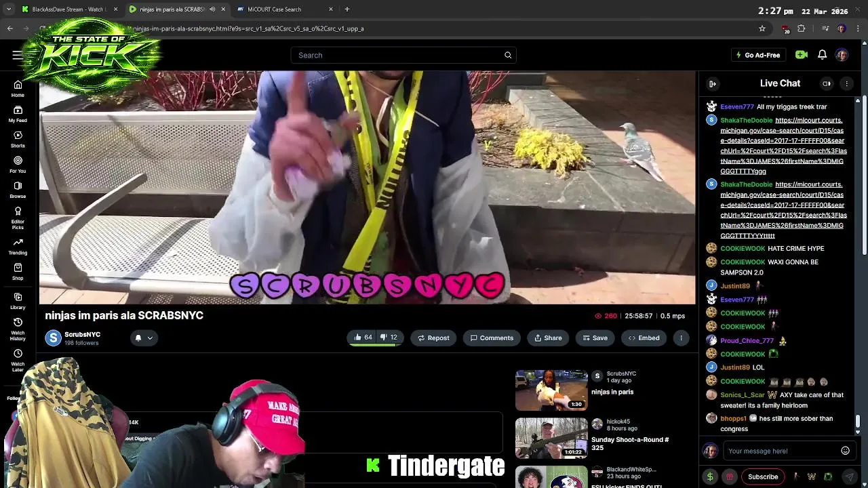The width and height of the screenshot is (868, 488).
Task: Open the notifications bell
Action: point(822,55)
